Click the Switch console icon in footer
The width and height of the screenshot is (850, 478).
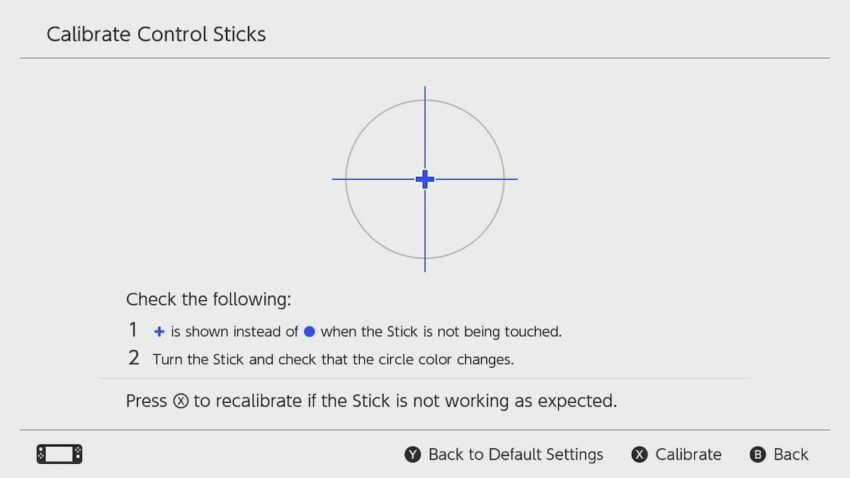pyautogui.click(x=60, y=454)
